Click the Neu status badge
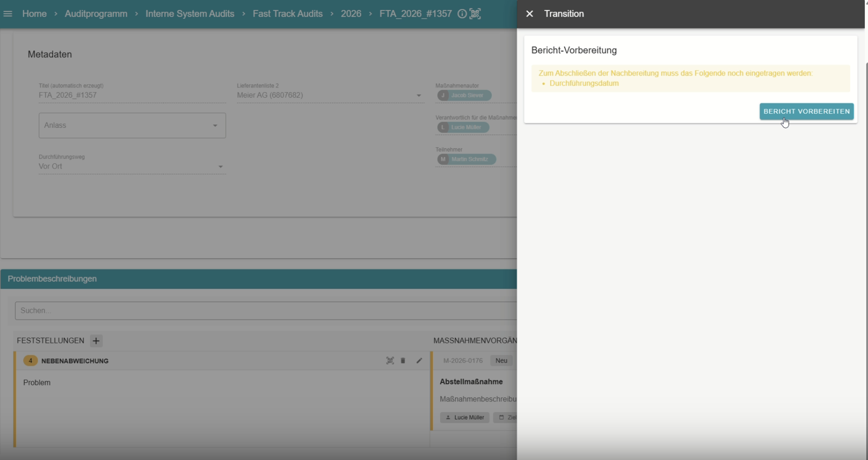The image size is (868, 460). pos(501,361)
